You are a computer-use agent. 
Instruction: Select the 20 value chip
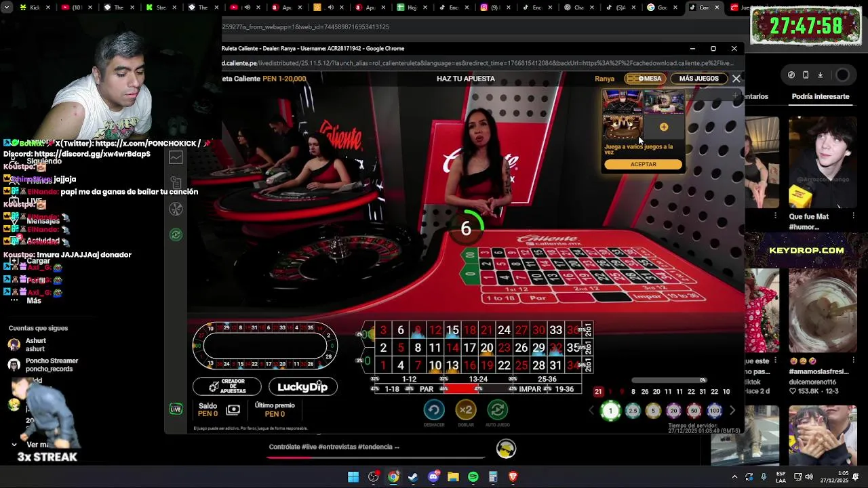[673, 411]
